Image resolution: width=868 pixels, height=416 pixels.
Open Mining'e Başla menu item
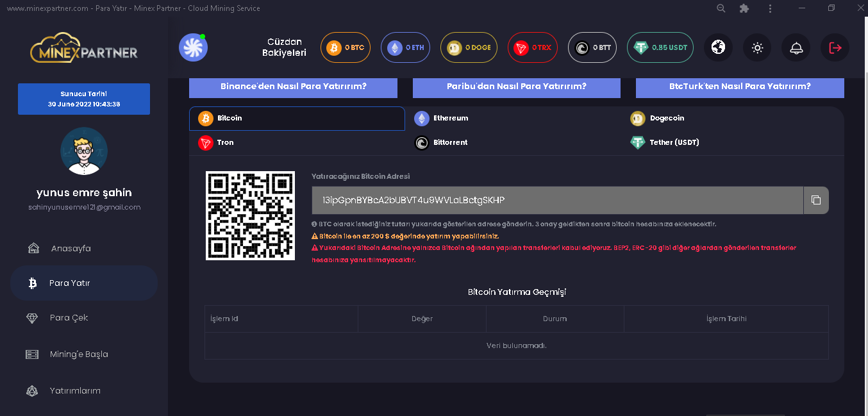pyautogui.click(x=78, y=354)
